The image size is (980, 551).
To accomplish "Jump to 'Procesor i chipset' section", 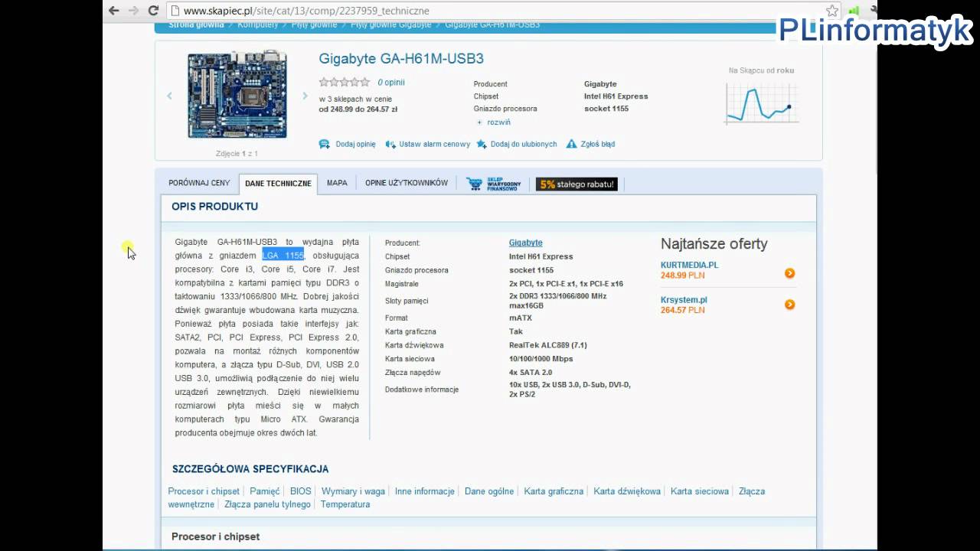I will coord(204,491).
